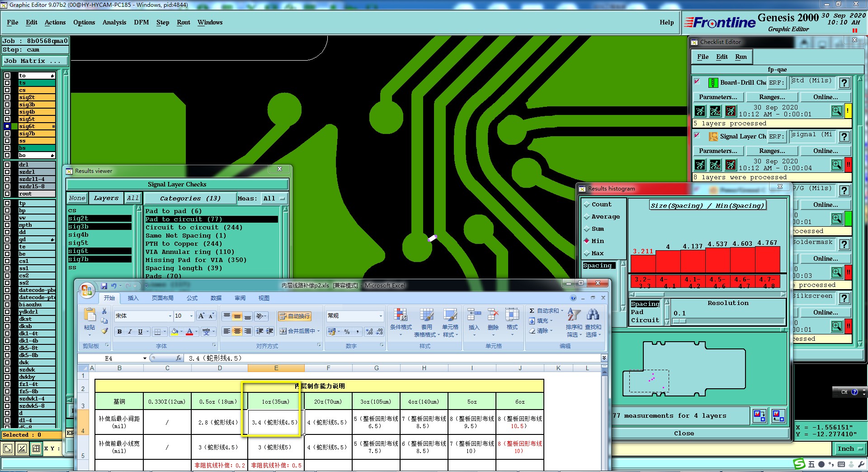Click Cut scissors icon in Excel
The width and height of the screenshot is (868, 472).
[x=104, y=311]
